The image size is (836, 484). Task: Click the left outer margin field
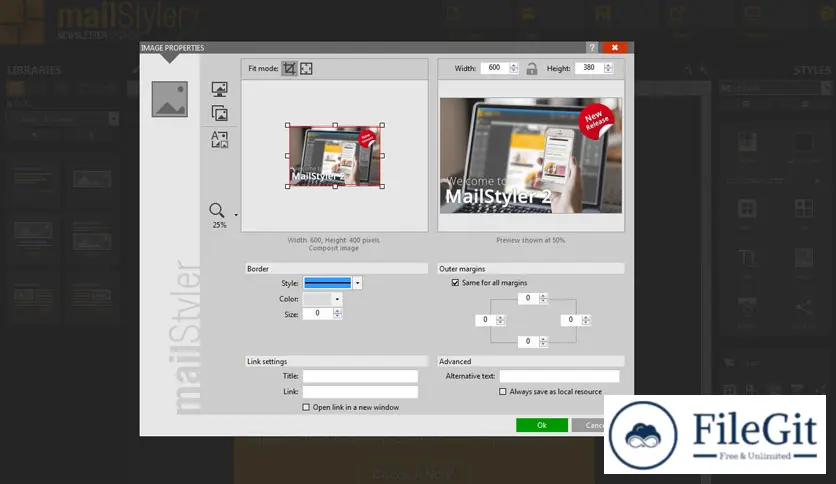point(485,320)
